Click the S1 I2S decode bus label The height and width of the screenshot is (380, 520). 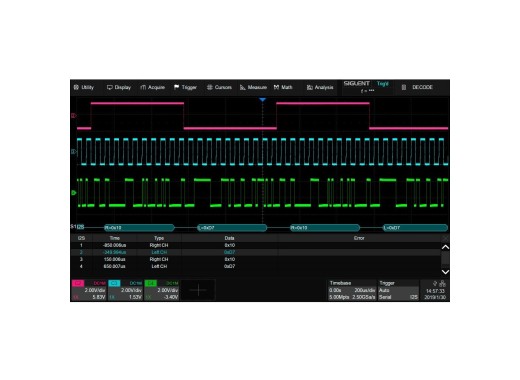point(77,227)
